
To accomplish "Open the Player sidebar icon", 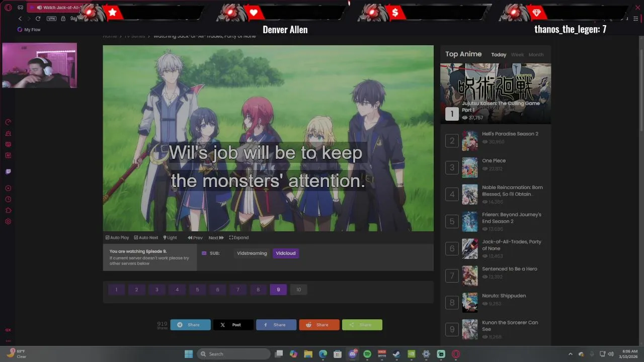I will point(8,188).
